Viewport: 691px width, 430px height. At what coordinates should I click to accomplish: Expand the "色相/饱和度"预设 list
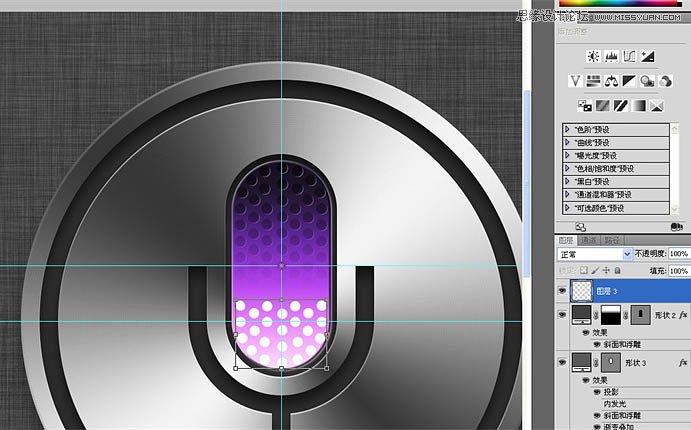tap(567, 168)
